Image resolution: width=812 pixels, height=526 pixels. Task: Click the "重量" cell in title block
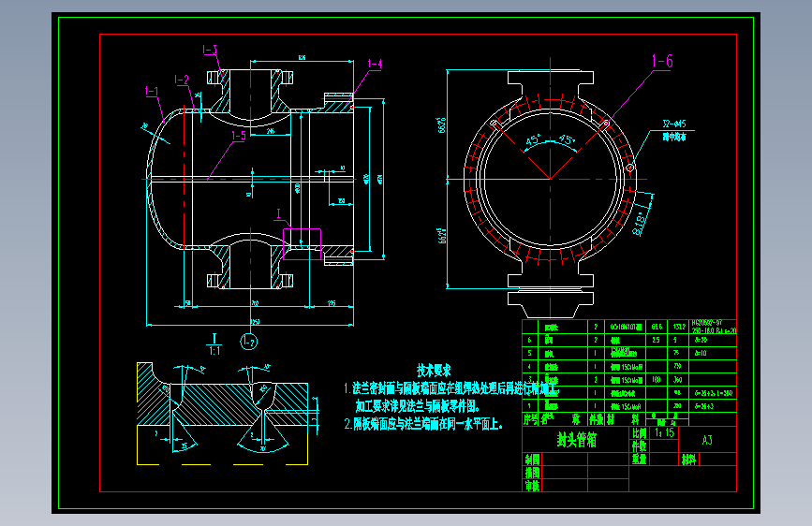point(640,460)
